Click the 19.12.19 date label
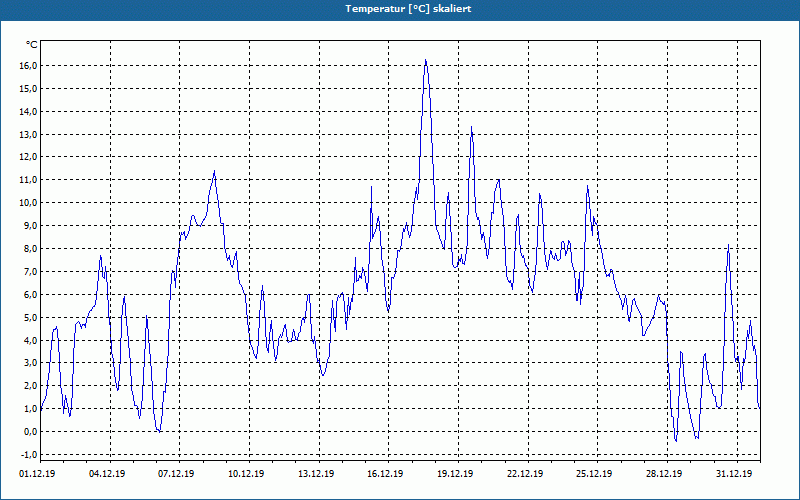Image resolution: width=800 pixels, height=500 pixels. tap(455, 474)
